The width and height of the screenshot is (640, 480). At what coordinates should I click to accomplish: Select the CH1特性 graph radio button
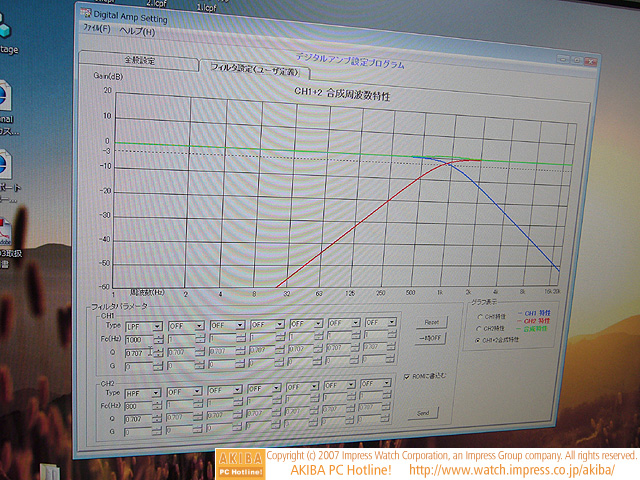(x=480, y=317)
